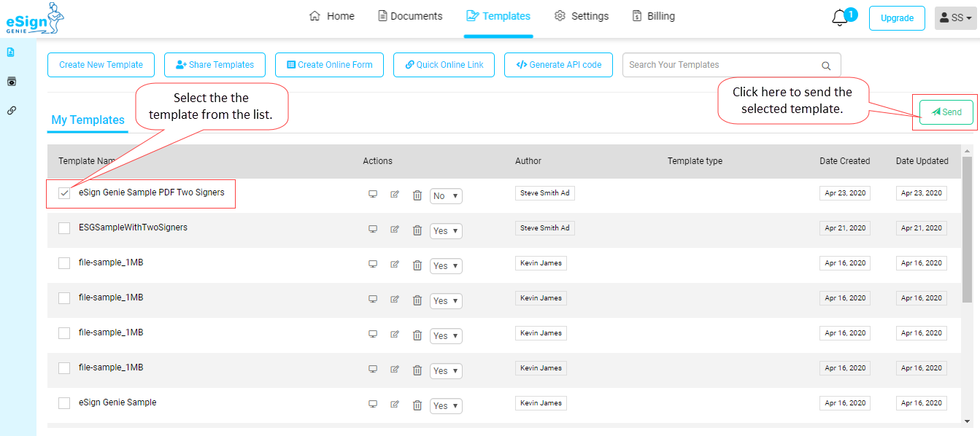Preview the eSign Genie Sample template
This screenshot has width=980, height=436.
373,404
